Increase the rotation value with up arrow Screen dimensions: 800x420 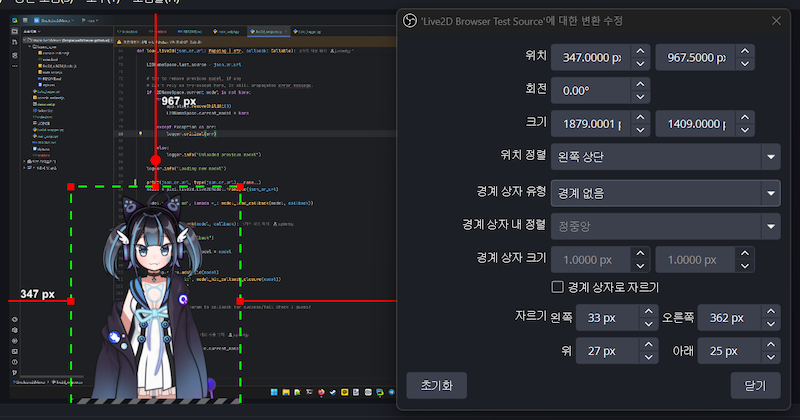click(639, 83)
